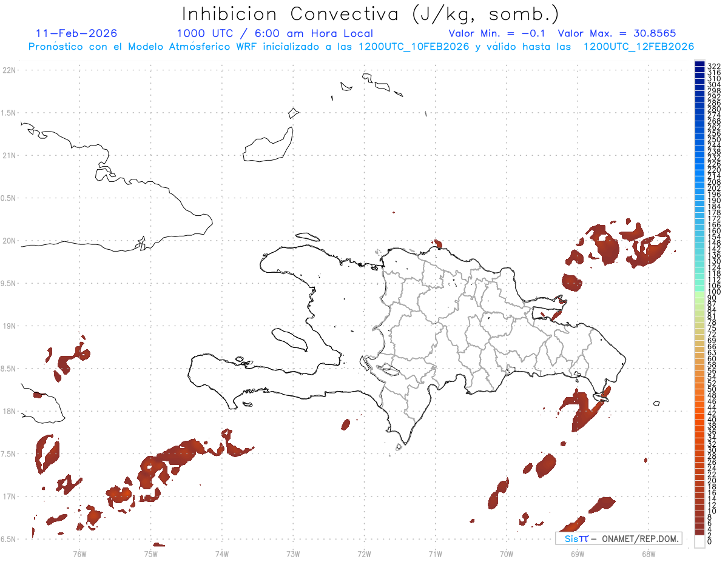Click the "9.5N" latitude label
This screenshot has width=728, height=562.
tap(8, 283)
